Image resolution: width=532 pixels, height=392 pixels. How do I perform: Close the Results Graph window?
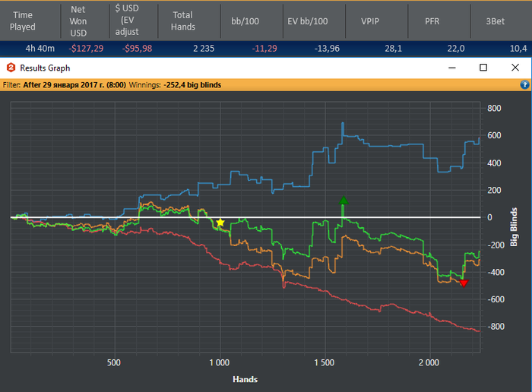tap(515, 68)
